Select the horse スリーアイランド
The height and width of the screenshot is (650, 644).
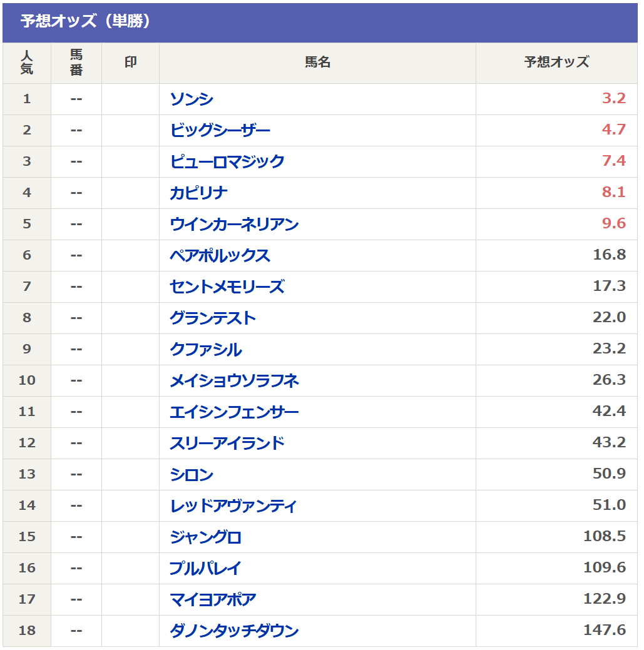coord(227,443)
